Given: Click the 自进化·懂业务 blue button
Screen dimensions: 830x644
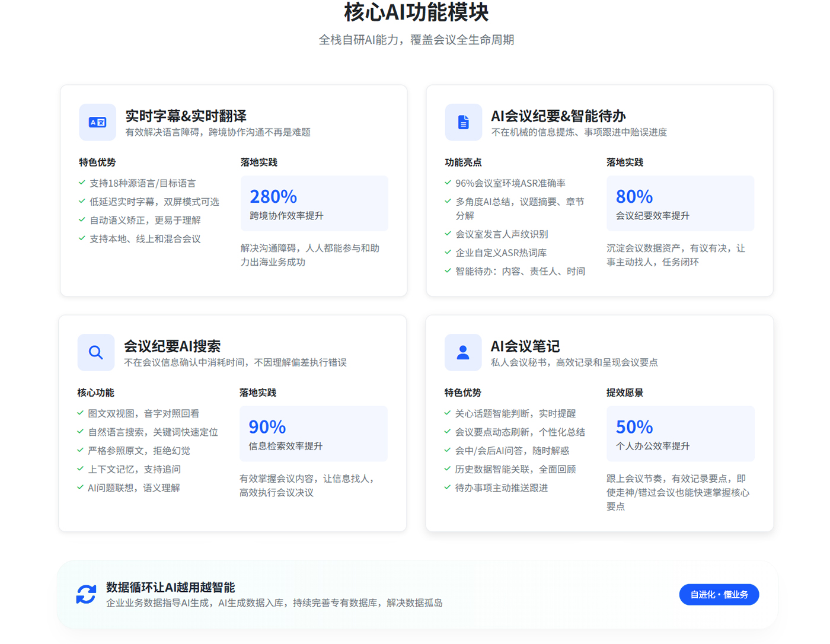Looking at the screenshot, I should click(x=719, y=594).
